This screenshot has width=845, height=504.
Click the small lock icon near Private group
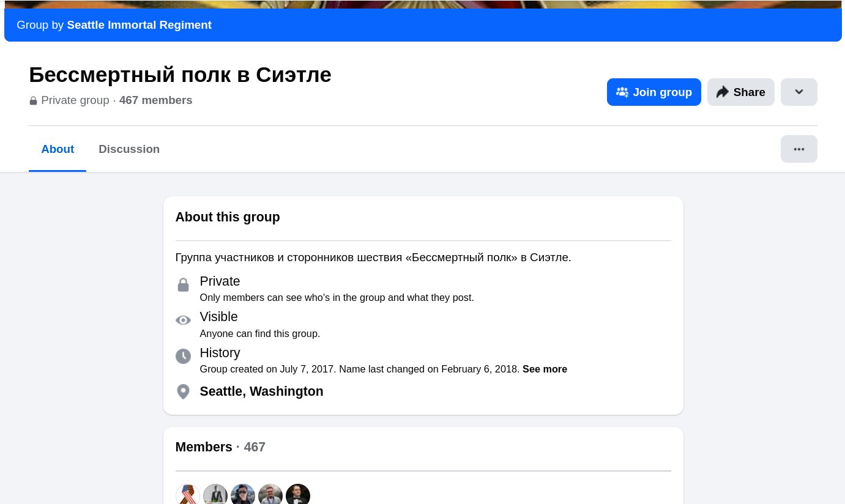(33, 101)
